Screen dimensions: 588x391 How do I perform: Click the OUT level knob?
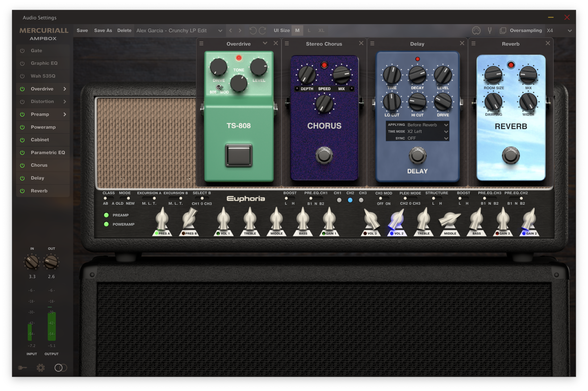coord(51,262)
